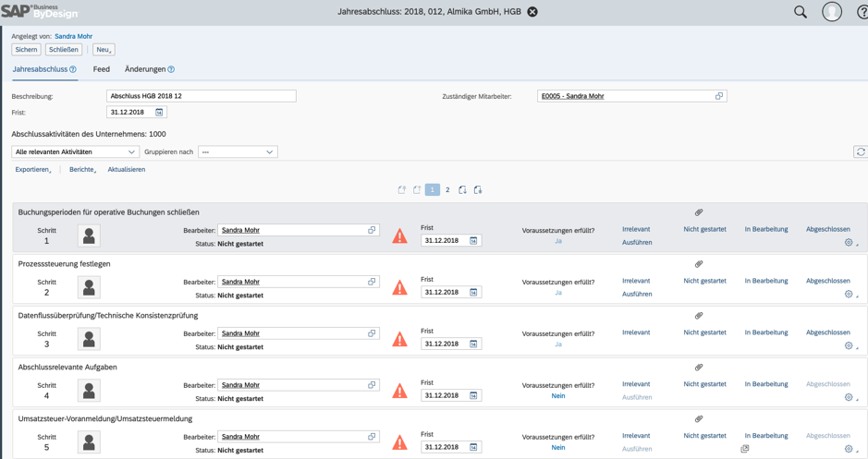
Task: Open settings gear for step 2
Action: tap(849, 295)
